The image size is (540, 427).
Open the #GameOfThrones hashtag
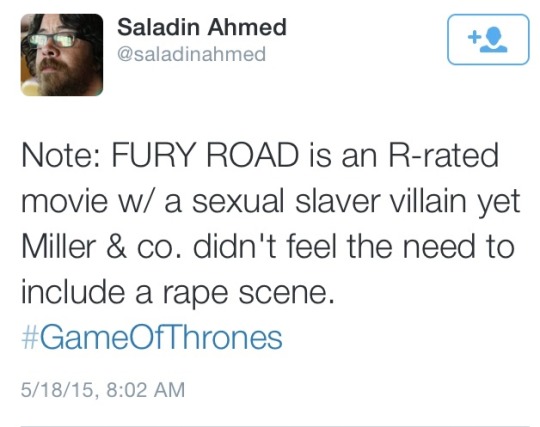click(x=152, y=338)
